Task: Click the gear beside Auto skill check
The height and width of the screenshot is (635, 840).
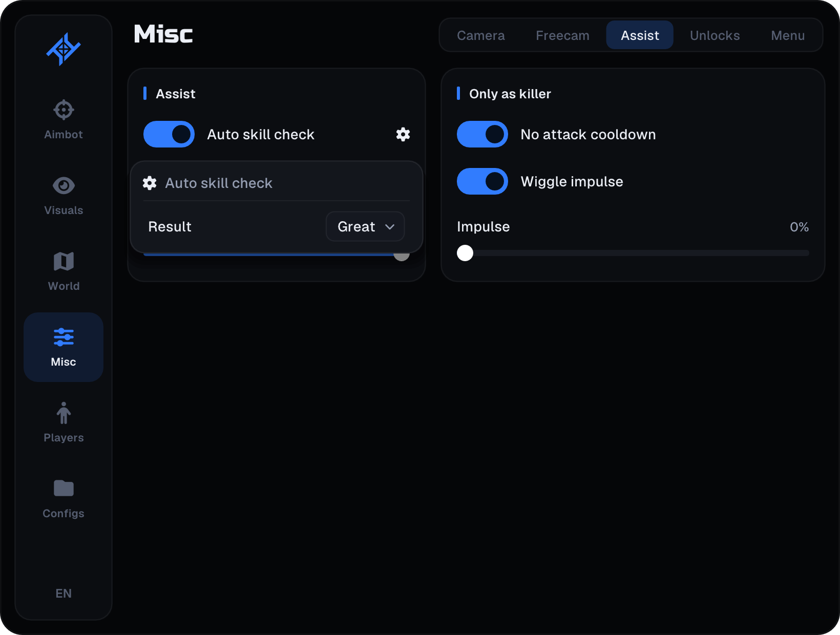Action: 403,134
